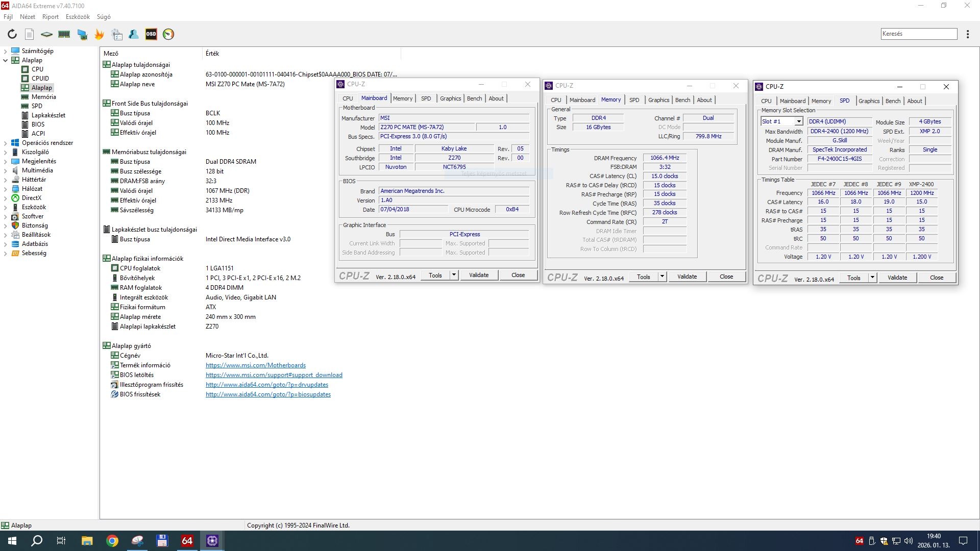Open the Report page icon in toolbar
The image size is (980, 551).
[30, 34]
